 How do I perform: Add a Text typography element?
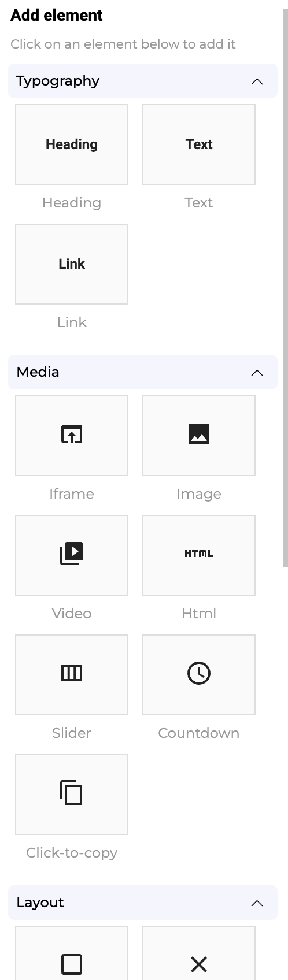[199, 144]
